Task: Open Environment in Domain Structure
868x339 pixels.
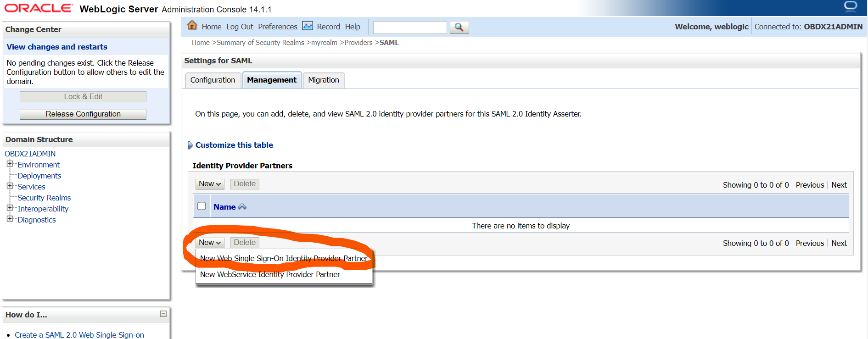Action: [39, 165]
